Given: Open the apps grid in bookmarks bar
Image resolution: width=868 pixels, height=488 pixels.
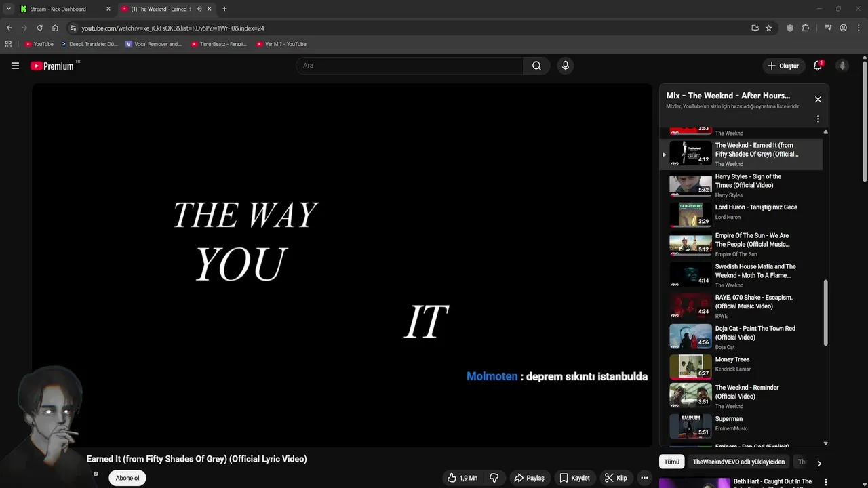Looking at the screenshot, I should click(x=8, y=44).
